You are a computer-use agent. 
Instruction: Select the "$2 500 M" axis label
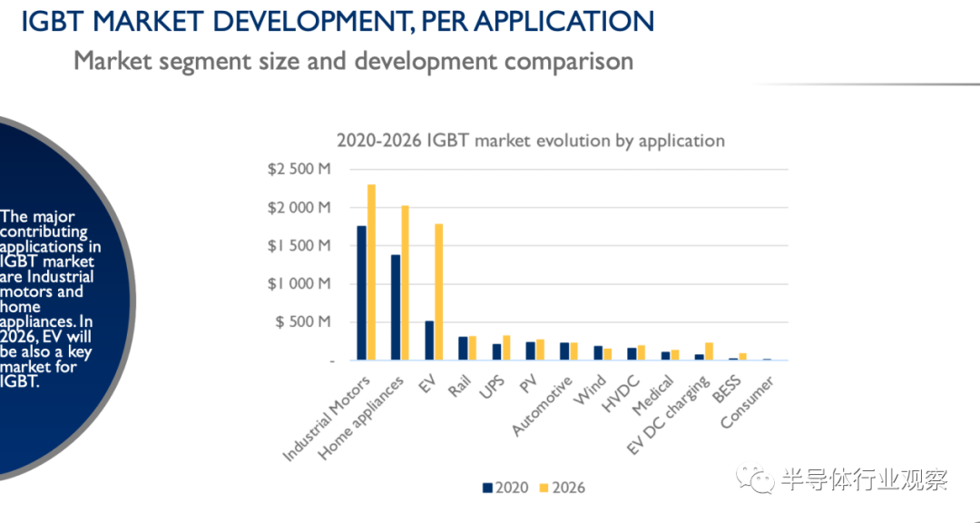click(x=299, y=170)
